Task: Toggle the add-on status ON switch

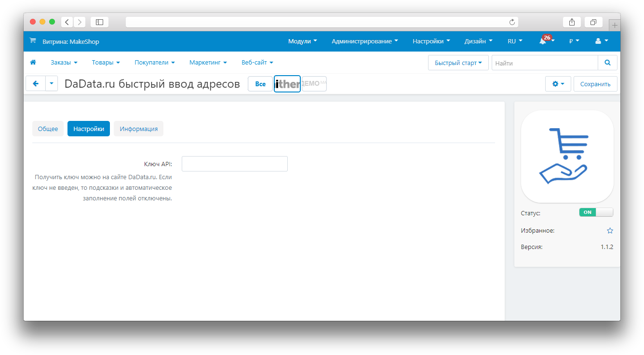Action: (x=596, y=212)
